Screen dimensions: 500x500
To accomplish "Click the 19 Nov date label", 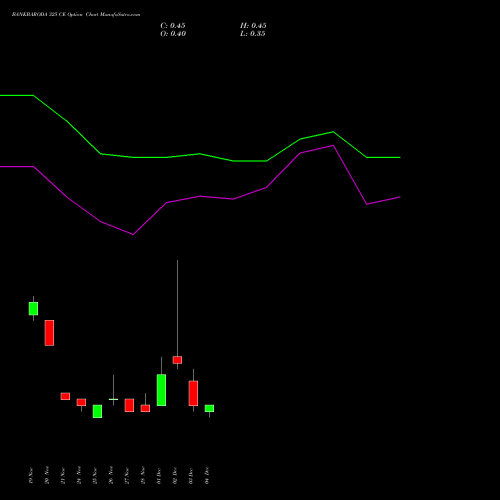I will click(31, 475).
